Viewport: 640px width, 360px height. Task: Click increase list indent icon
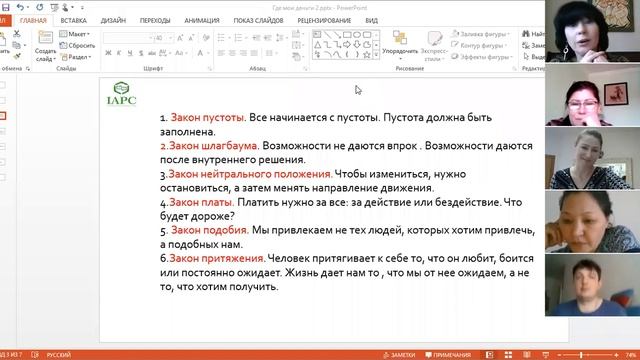tap(267, 38)
